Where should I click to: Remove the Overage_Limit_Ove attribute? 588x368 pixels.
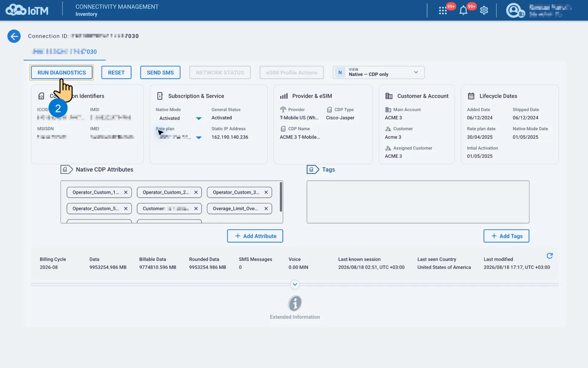tap(266, 209)
